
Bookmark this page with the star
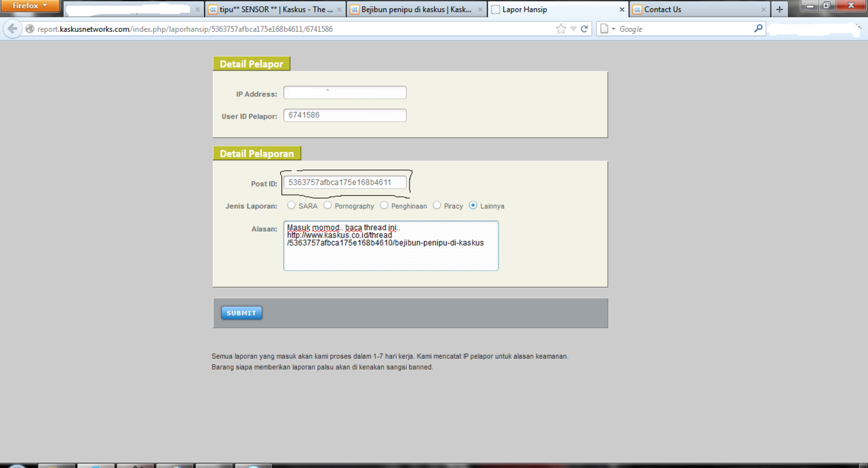[x=561, y=29]
